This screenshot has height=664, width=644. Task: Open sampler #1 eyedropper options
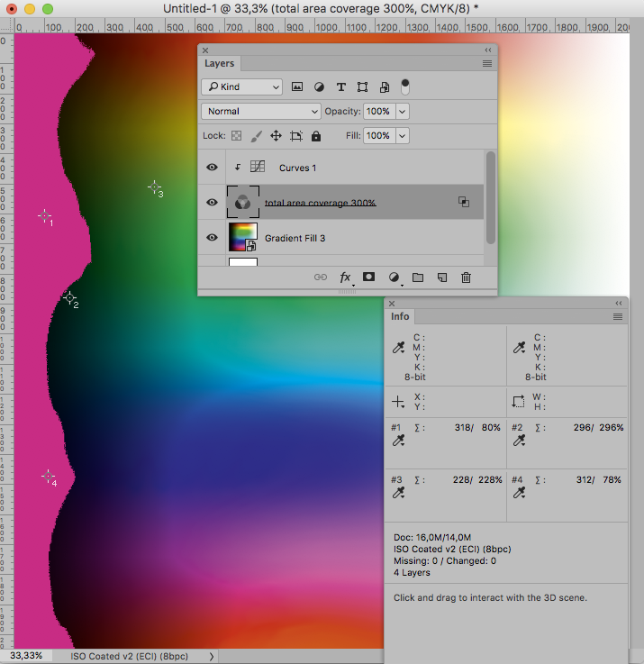[x=398, y=441]
